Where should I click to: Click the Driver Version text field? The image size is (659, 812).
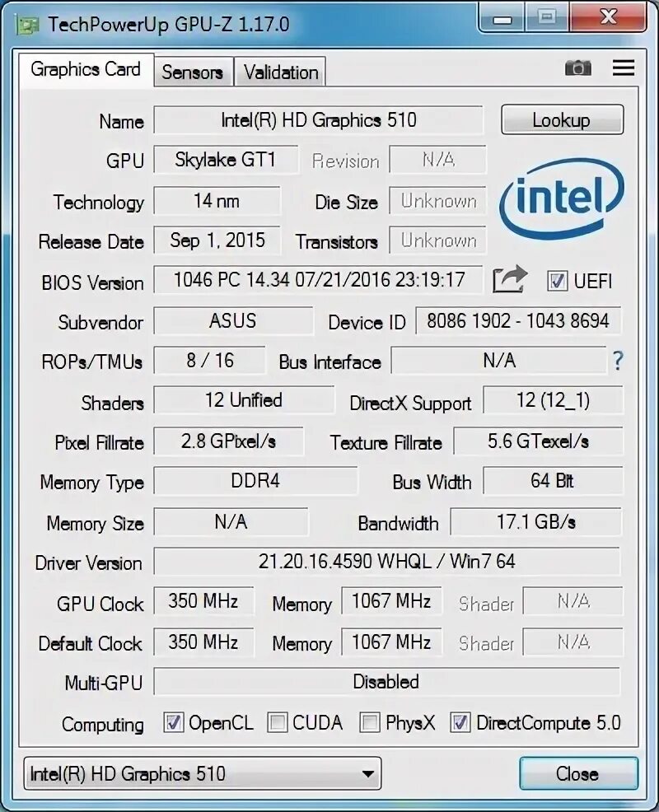[386, 562]
